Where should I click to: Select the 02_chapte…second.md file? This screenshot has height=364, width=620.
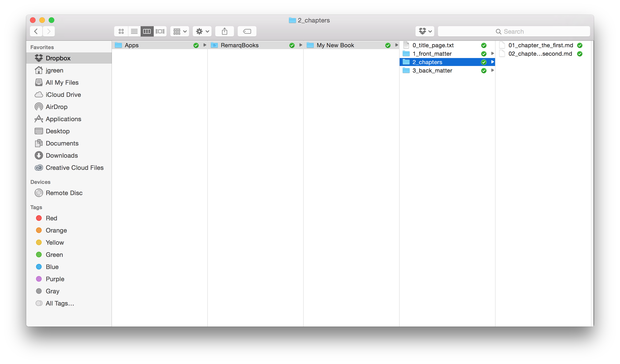tap(543, 54)
